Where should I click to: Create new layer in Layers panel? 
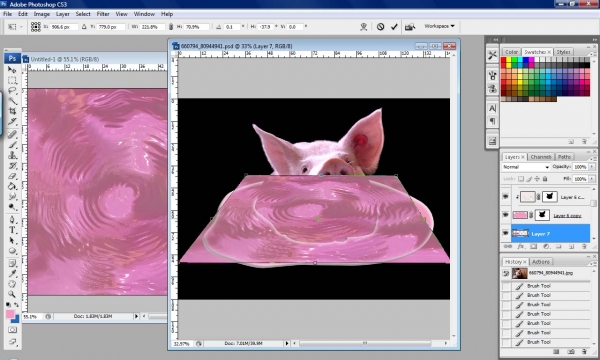click(571, 247)
